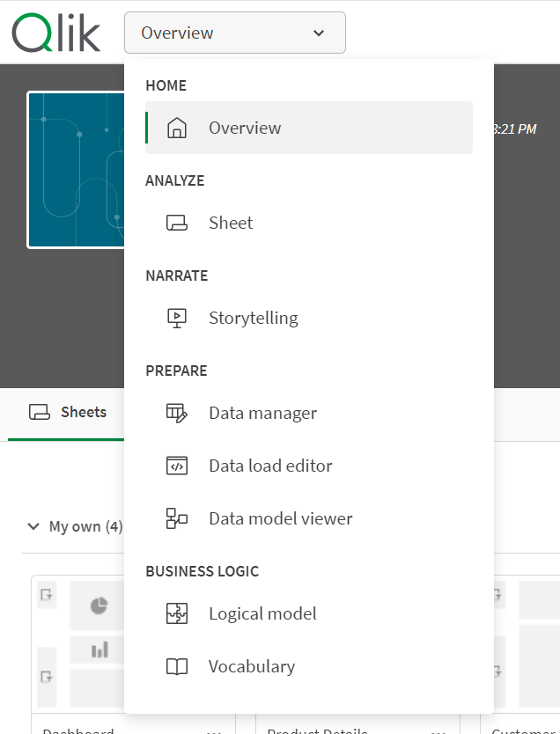
Task: Switch to the Sheets tab
Action: [68, 412]
